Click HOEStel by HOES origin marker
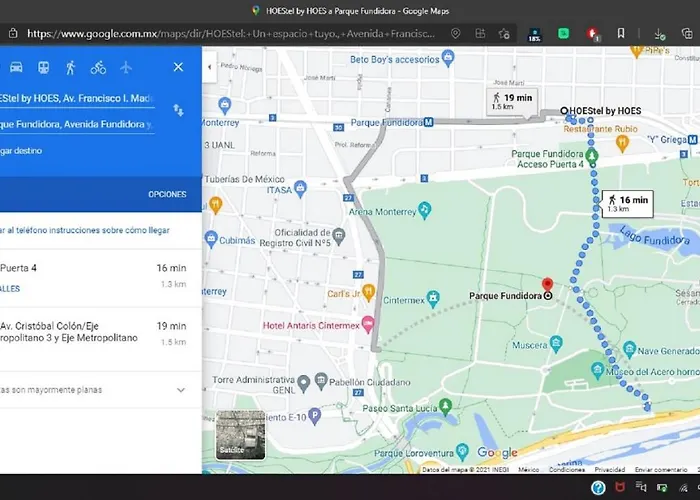This screenshot has width=700, height=500. click(x=564, y=111)
